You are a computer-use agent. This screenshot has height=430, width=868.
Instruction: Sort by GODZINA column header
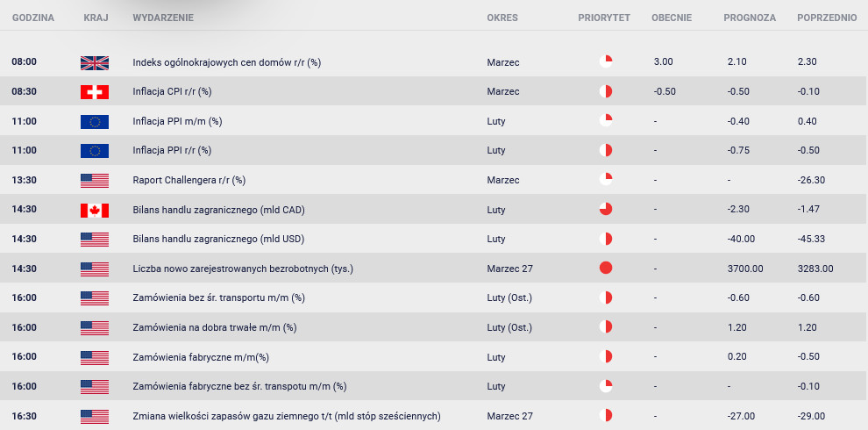point(33,18)
